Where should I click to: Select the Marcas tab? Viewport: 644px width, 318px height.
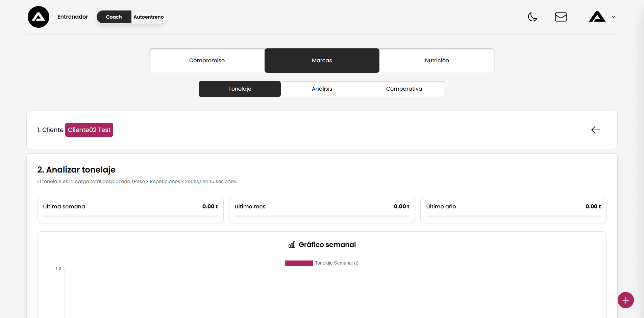click(x=322, y=61)
